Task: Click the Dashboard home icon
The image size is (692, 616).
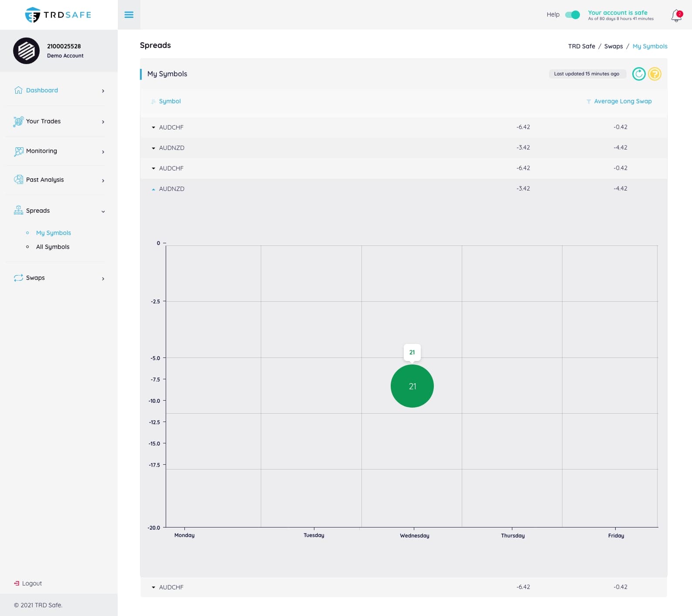Action: point(18,90)
